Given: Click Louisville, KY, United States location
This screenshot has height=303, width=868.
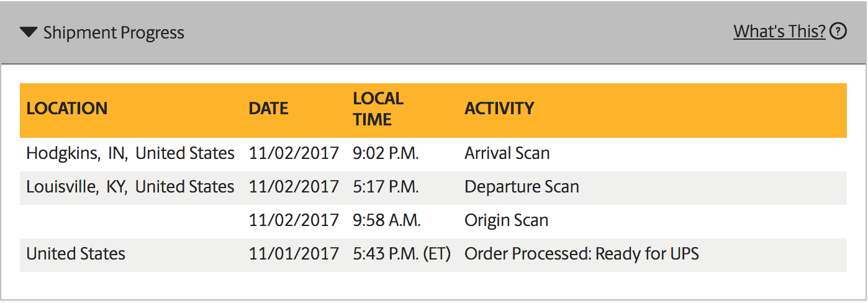Looking at the screenshot, I should tap(130, 187).
